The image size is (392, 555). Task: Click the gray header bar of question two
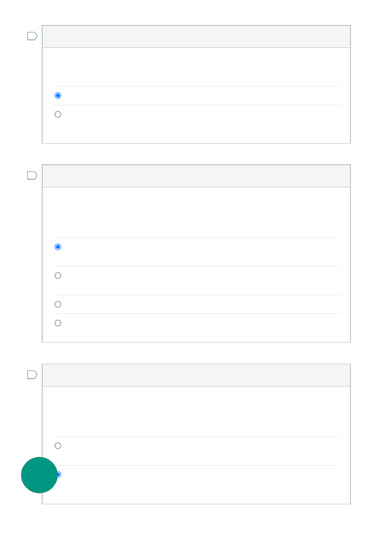point(196,176)
